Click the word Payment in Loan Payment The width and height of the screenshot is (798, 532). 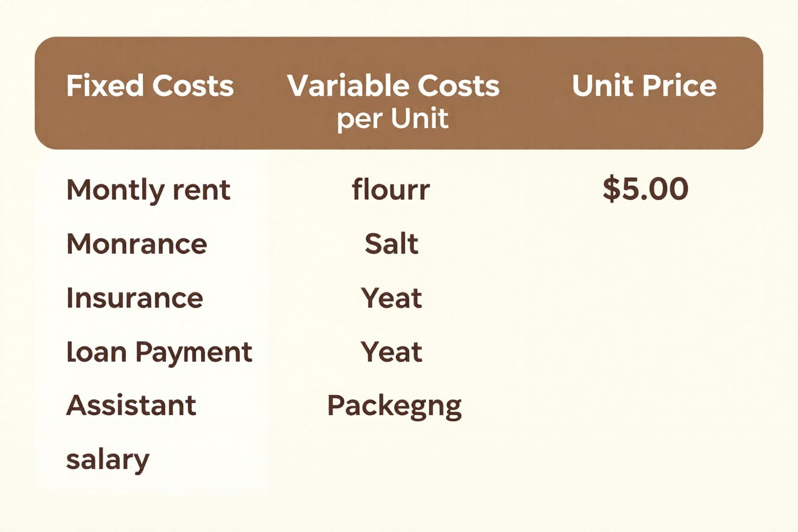(x=194, y=353)
